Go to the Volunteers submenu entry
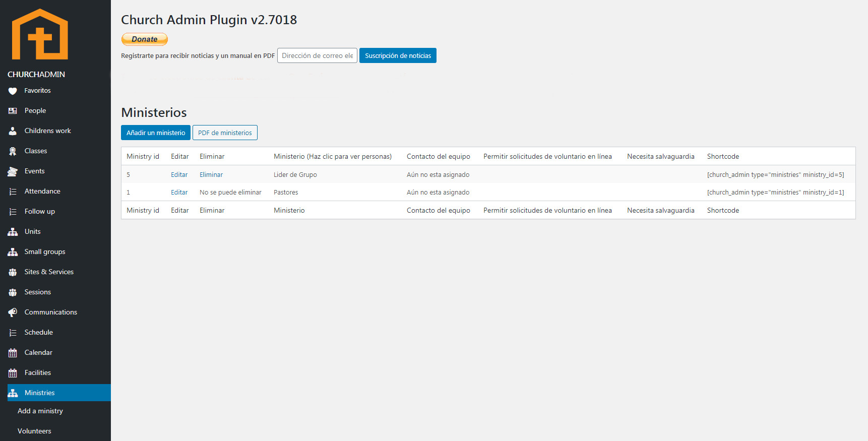The image size is (868, 441). (x=34, y=431)
